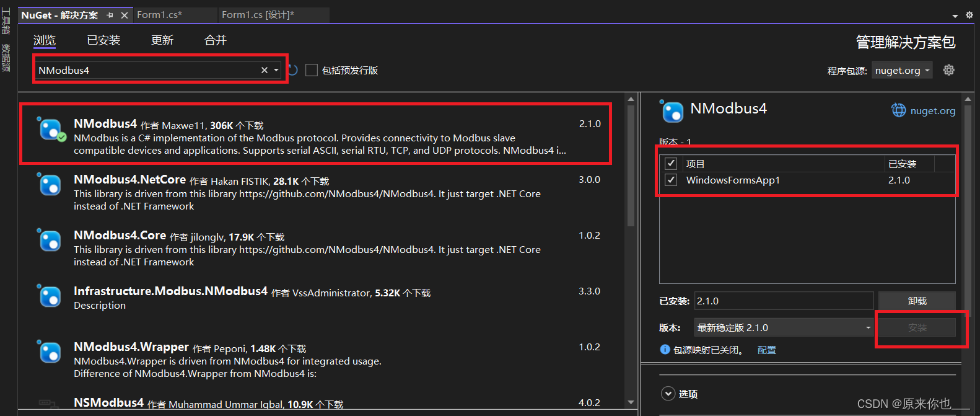Switch to the Installed tab

[x=103, y=40]
